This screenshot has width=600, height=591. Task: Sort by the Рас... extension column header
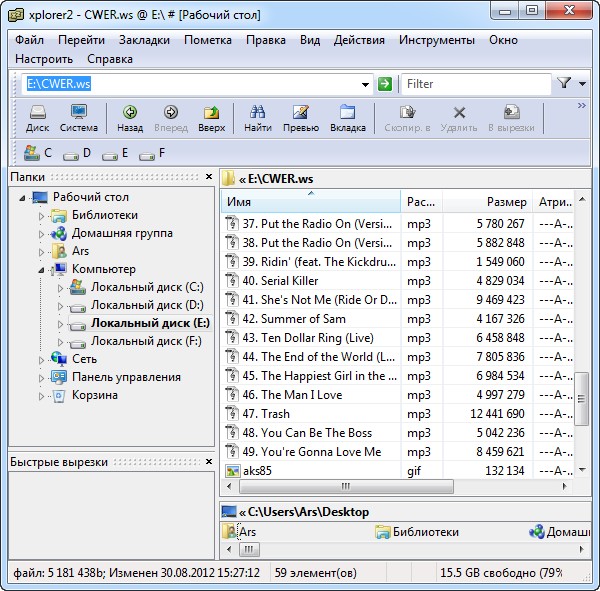tap(421, 202)
